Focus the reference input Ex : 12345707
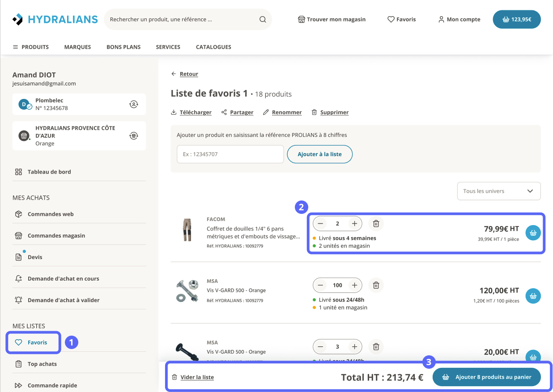 (x=230, y=154)
